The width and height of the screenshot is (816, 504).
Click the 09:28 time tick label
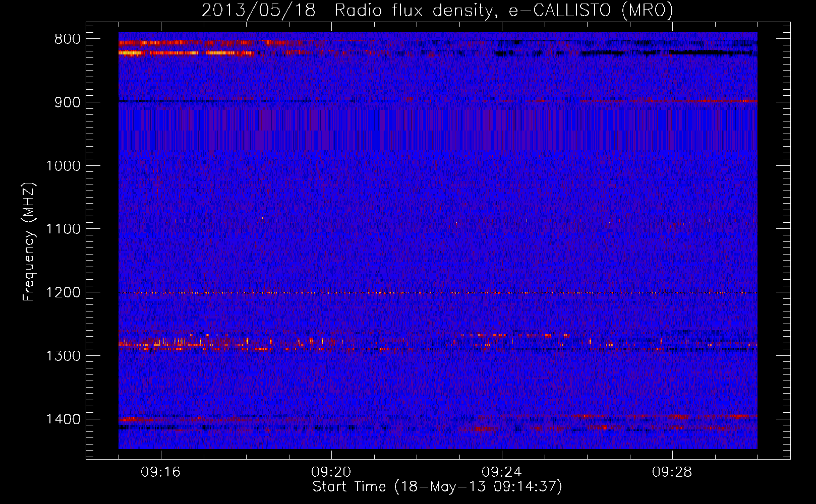[672, 472]
